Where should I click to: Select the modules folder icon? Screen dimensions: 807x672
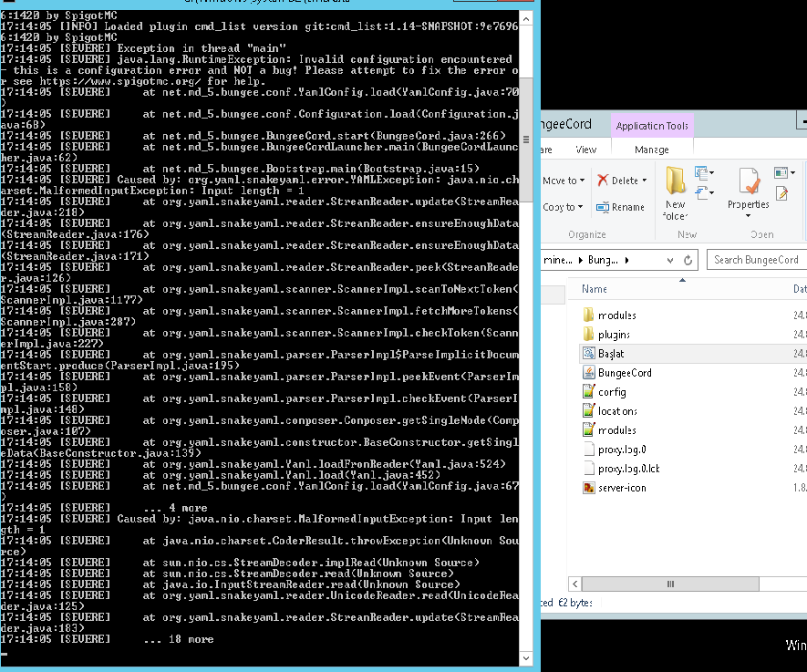[x=588, y=315]
